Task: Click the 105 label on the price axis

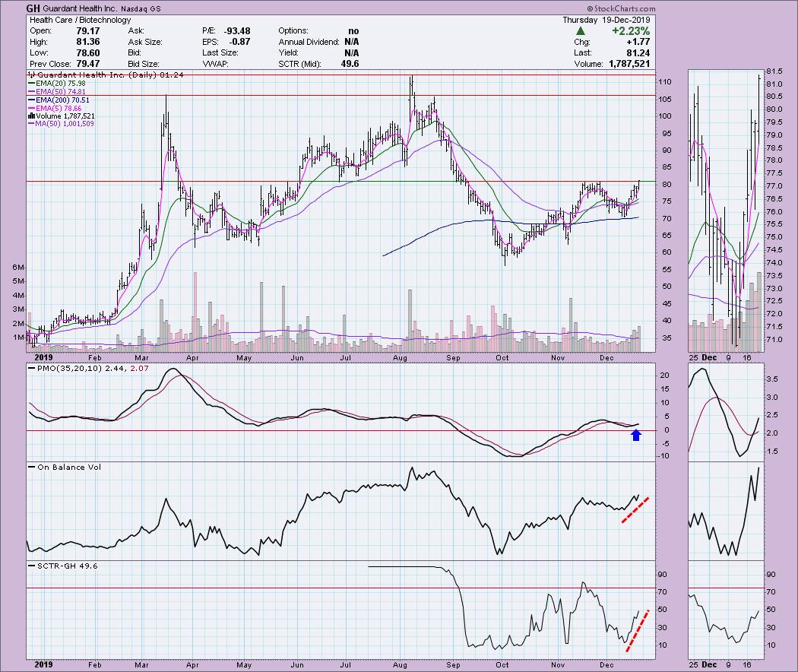Action: pyautogui.click(x=665, y=100)
